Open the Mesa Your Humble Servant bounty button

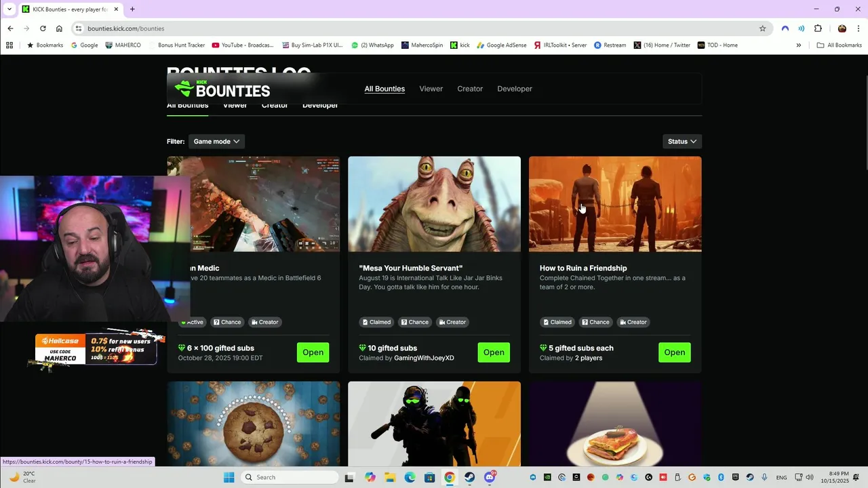[494, 352]
